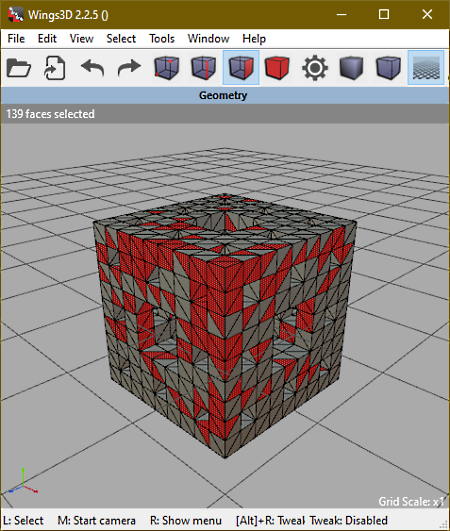This screenshot has height=531, width=450.
Task: Click 'L: Select' status bar hint
Action: pos(23,521)
